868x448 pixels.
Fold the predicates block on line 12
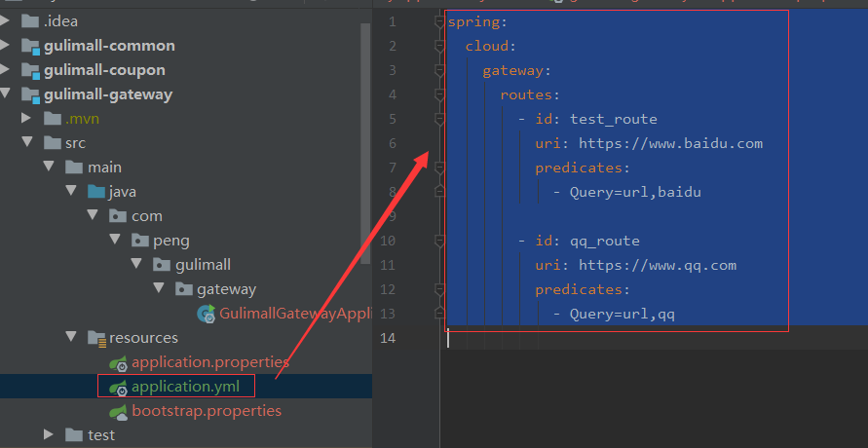(439, 289)
